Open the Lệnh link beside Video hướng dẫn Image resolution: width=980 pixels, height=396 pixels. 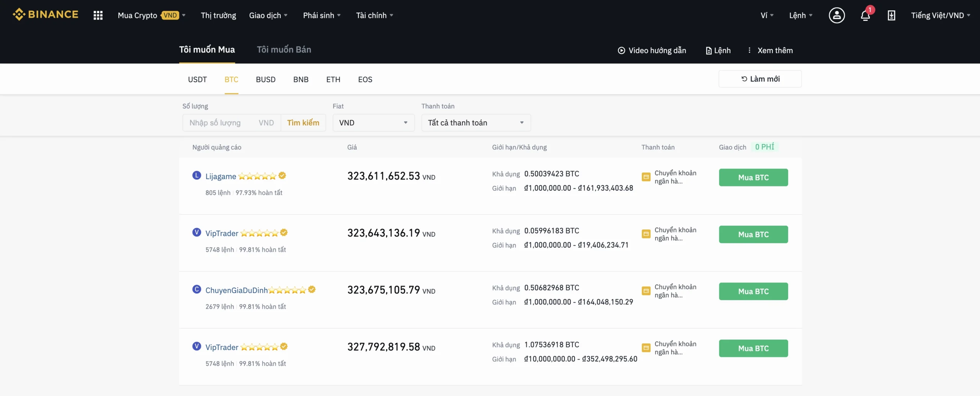(x=718, y=51)
